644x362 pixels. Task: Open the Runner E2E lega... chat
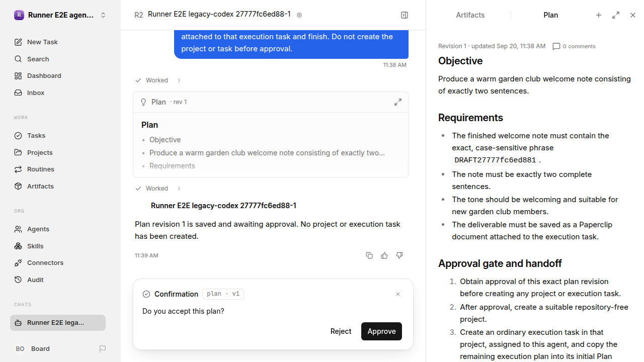click(x=58, y=323)
